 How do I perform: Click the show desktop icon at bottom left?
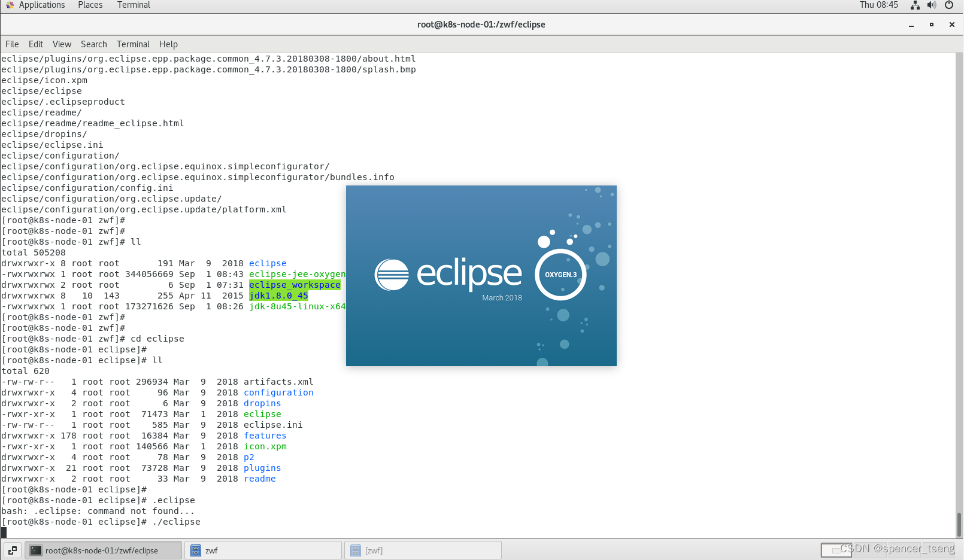click(12, 550)
